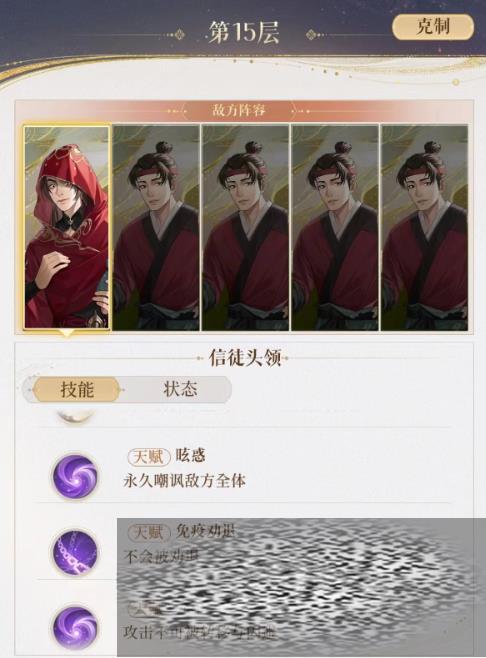Image resolution: width=486 pixels, height=658 pixels.
Task: Select the second enemy portrait
Action: (156, 227)
